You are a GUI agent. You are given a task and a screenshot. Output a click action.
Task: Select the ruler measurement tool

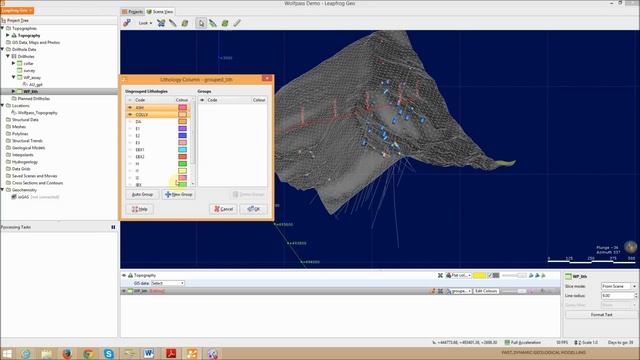click(237, 23)
